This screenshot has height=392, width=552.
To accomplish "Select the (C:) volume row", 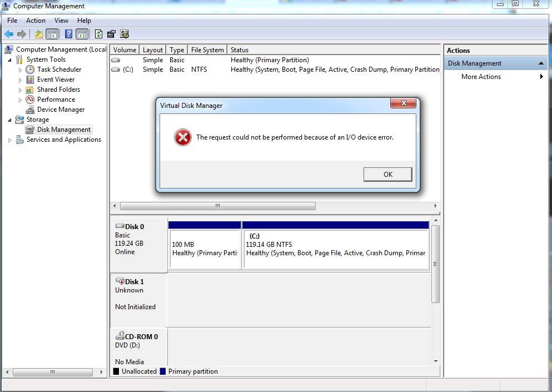I will (x=275, y=70).
